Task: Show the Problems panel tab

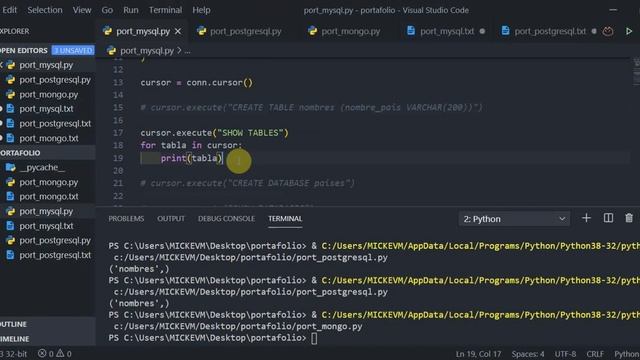Action: click(126, 219)
